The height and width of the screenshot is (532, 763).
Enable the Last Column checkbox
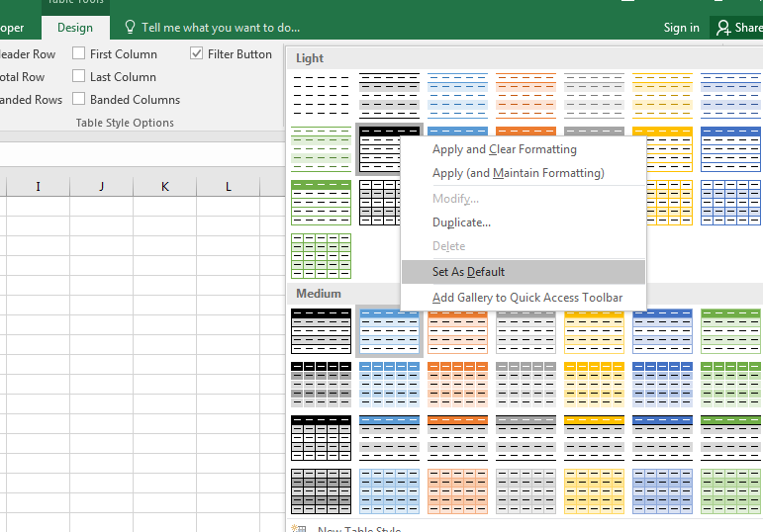78,76
